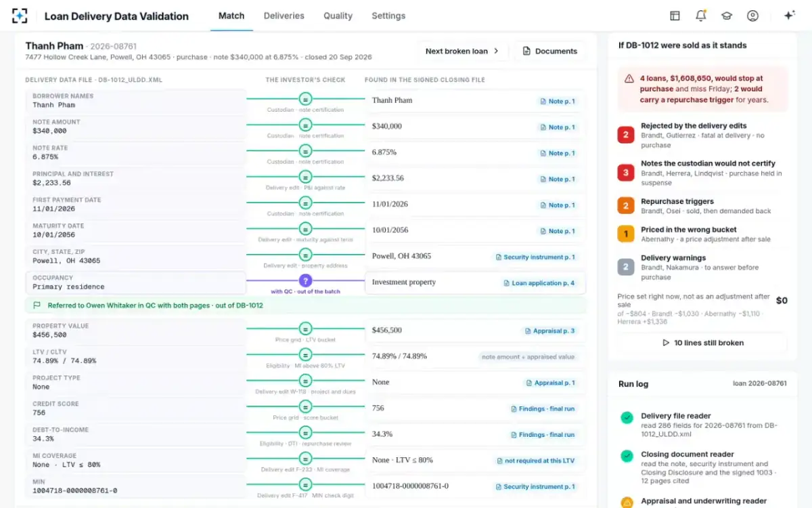Click the MIN 1004718-0000008761-0 delivery value

coord(75,490)
